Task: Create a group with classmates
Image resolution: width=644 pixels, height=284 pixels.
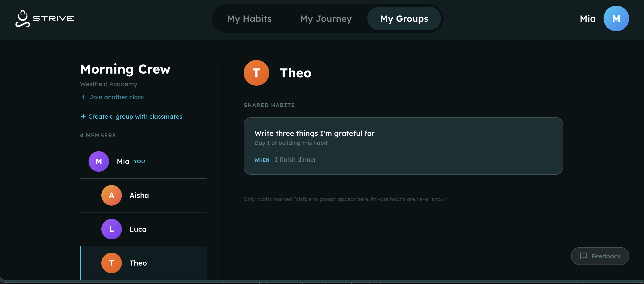Action: (135, 117)
